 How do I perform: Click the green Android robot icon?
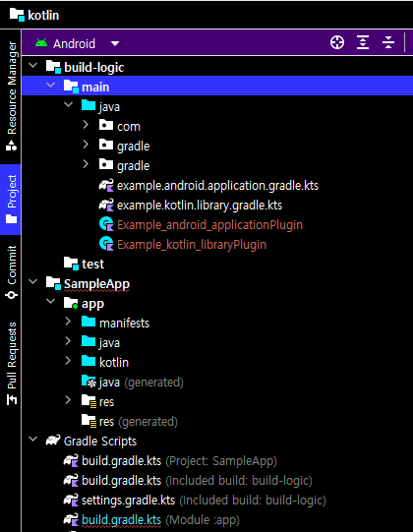pyautogui.click(x=41, y=43)
